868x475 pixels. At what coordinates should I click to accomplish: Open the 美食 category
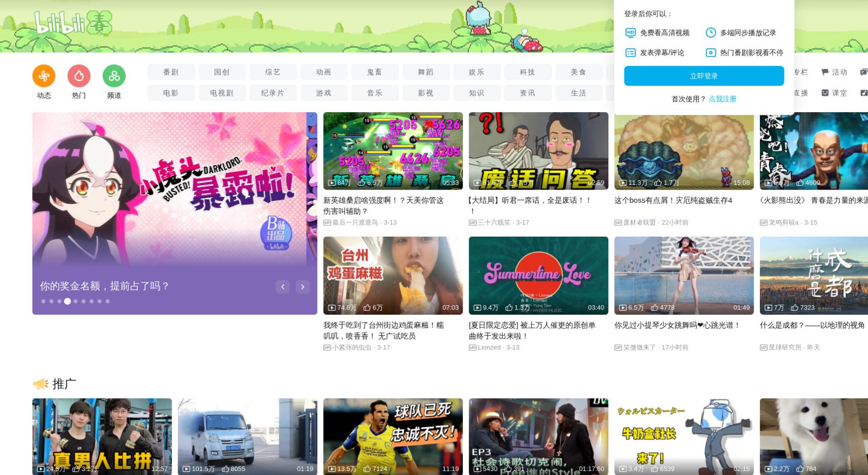[x=579, y=72]
